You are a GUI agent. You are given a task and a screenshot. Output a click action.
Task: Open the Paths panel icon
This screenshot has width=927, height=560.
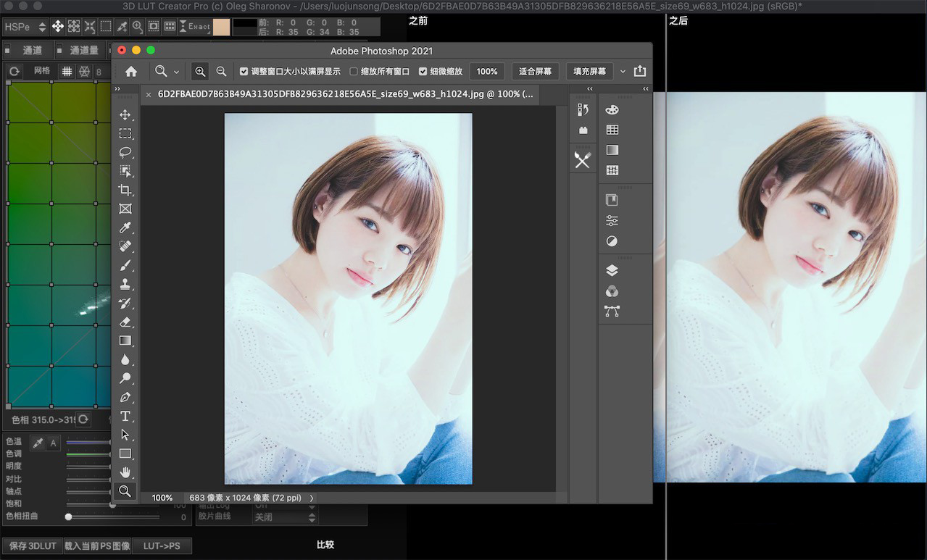[612, 311]
